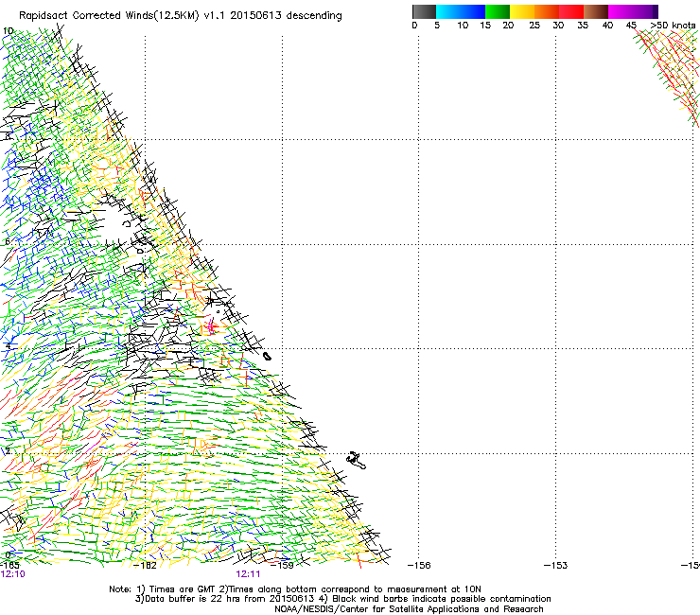Screen dimensions: 700x615
Task: Click the gray 0-5 knots legend segment
Action: coord(424,11)
